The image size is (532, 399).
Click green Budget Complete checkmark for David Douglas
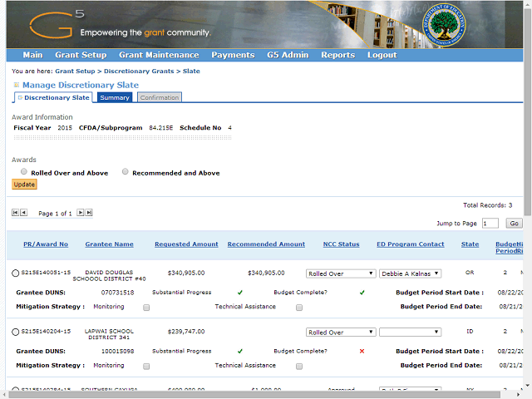pos(362,293)
